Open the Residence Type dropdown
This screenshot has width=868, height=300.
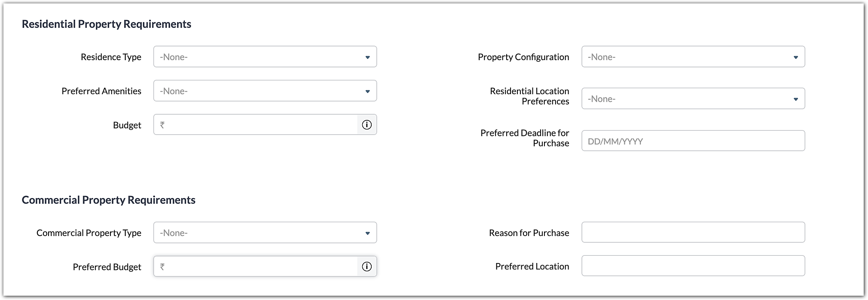click(265, 57)
